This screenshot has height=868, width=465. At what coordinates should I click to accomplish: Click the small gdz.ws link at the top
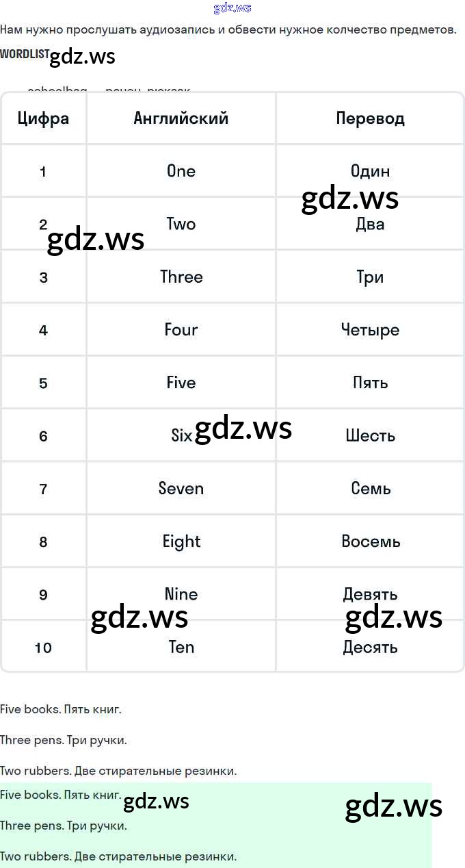(232, 8)
